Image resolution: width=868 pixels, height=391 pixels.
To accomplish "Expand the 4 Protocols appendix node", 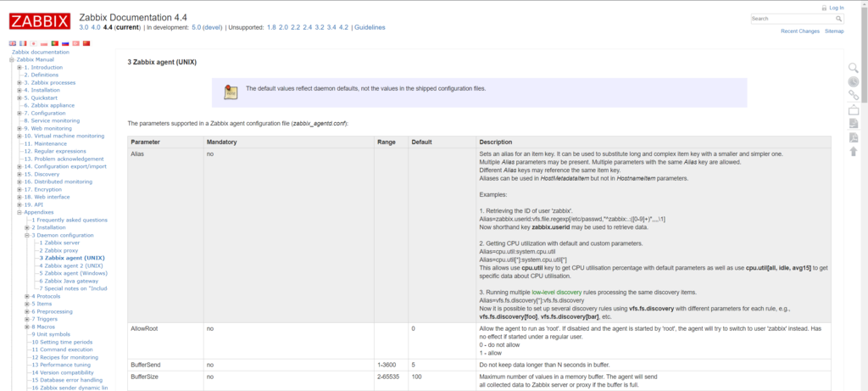I will click(26, 296).
